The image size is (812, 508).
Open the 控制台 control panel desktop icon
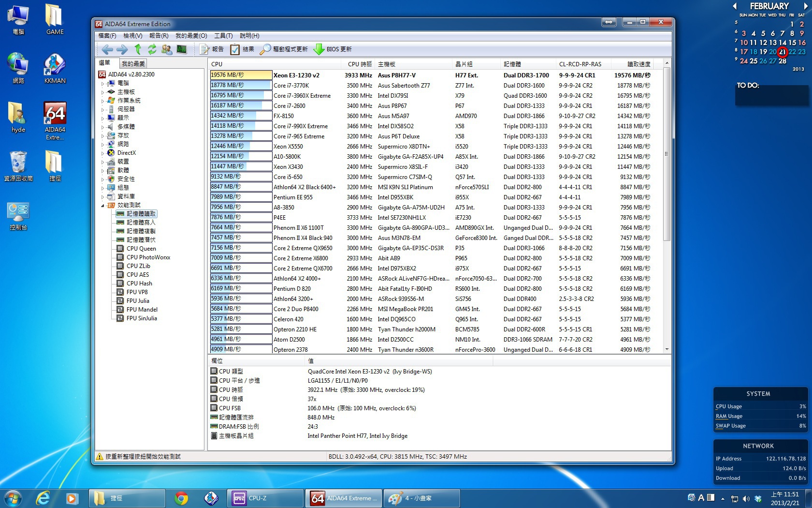pos(18,216)
